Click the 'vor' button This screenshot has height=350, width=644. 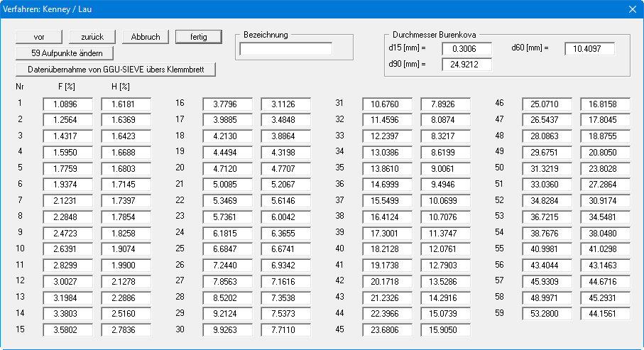pos(39,37)
